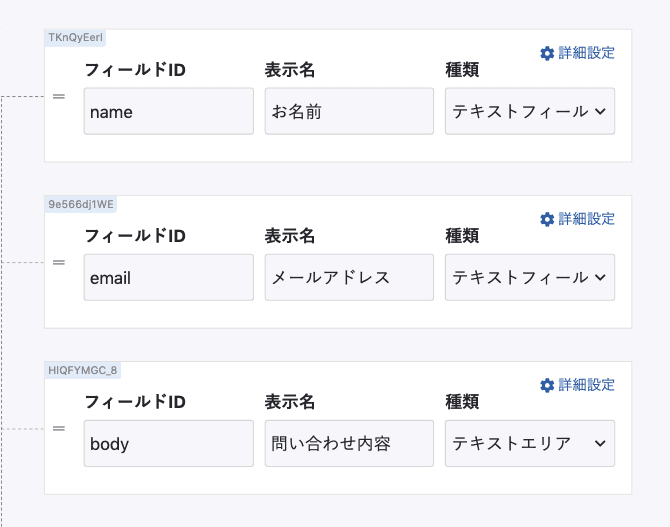Click the drag handle icon for email field

pos(59,263)
